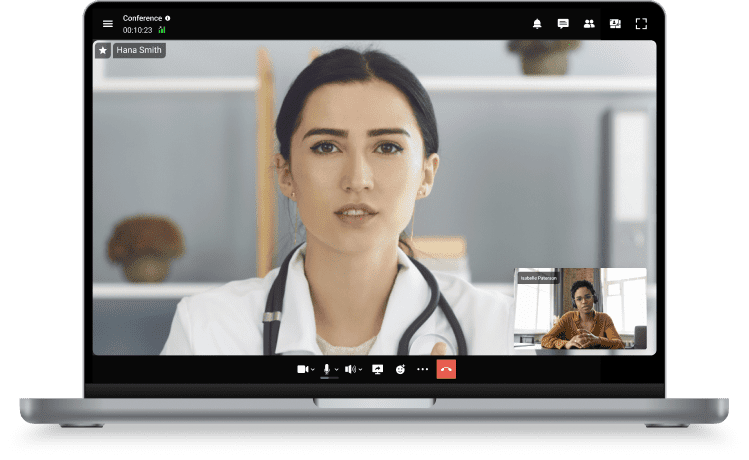749x460 pixels.
Task: Click the Hana Smith name label
Action: (x=139, y=50)
